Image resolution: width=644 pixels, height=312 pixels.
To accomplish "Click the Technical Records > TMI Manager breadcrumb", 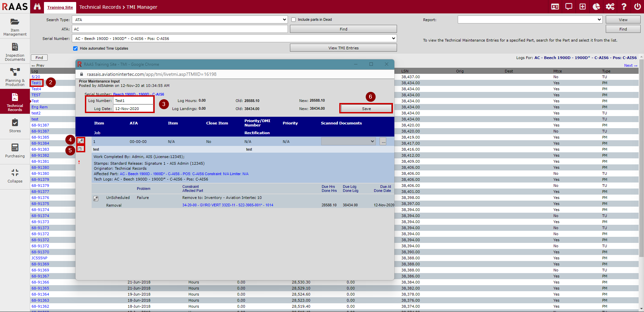I will pyautogui.click(x=118, y=7).
